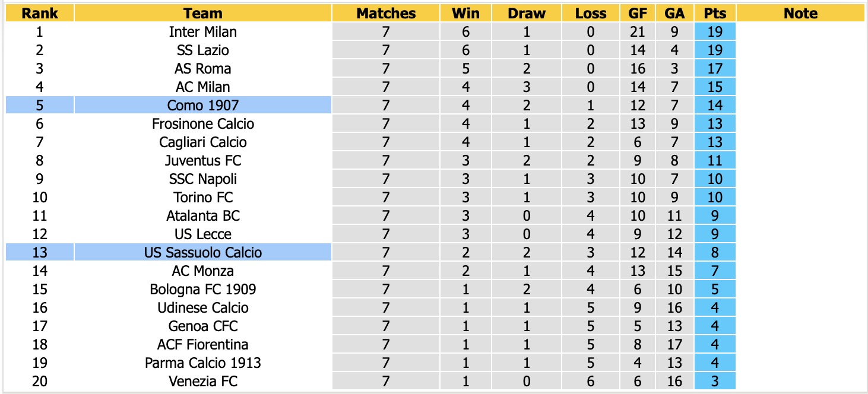
Task: Click the Pts column header
Action: pyautogui.click(x=715, y=13)
